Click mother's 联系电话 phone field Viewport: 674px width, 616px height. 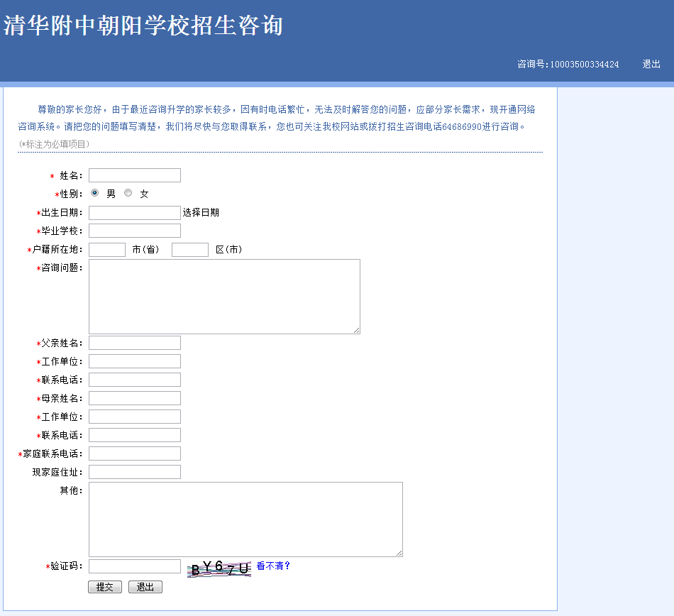point(135,436)
